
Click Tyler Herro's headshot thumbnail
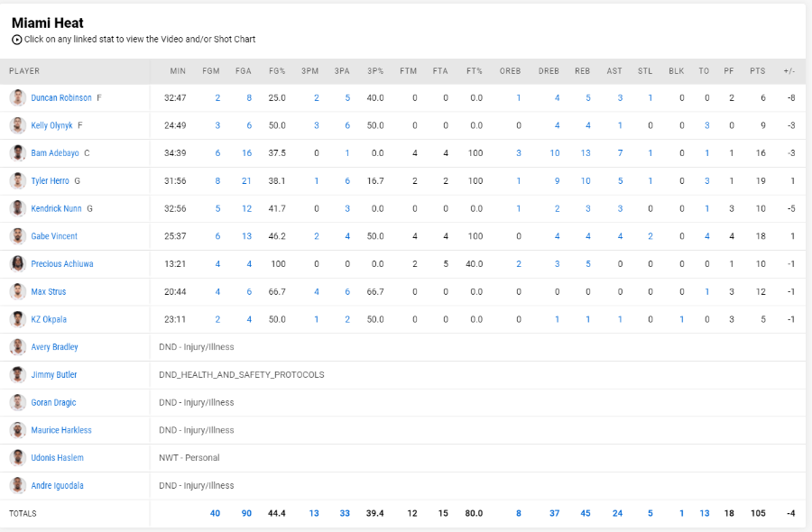tap(18, 180)
